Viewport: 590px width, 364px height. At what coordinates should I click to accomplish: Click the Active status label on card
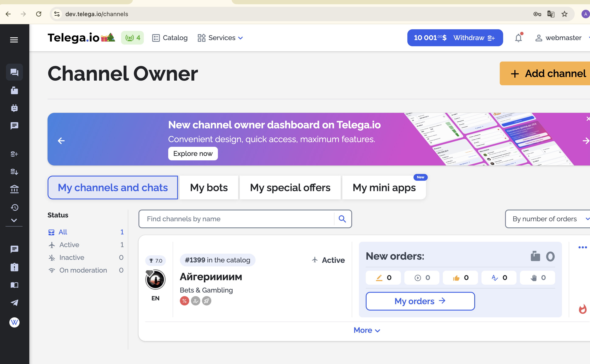(328, 260)
